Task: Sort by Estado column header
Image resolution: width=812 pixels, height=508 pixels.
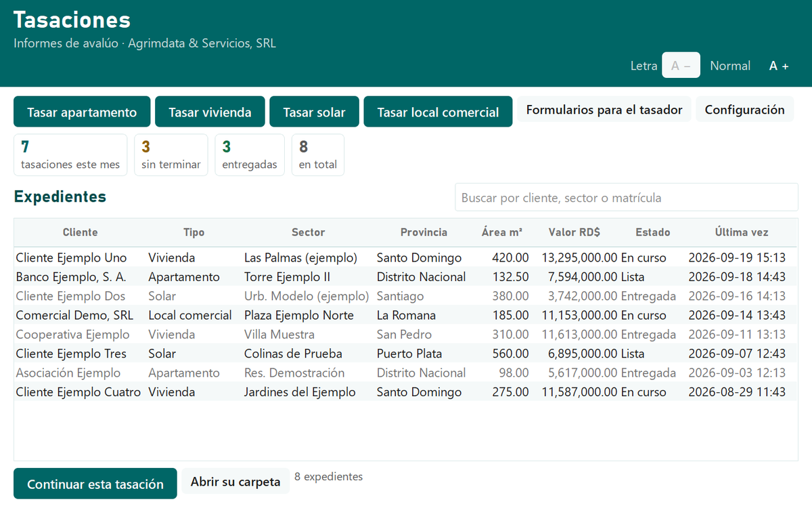Action: [x=653, y=232]
